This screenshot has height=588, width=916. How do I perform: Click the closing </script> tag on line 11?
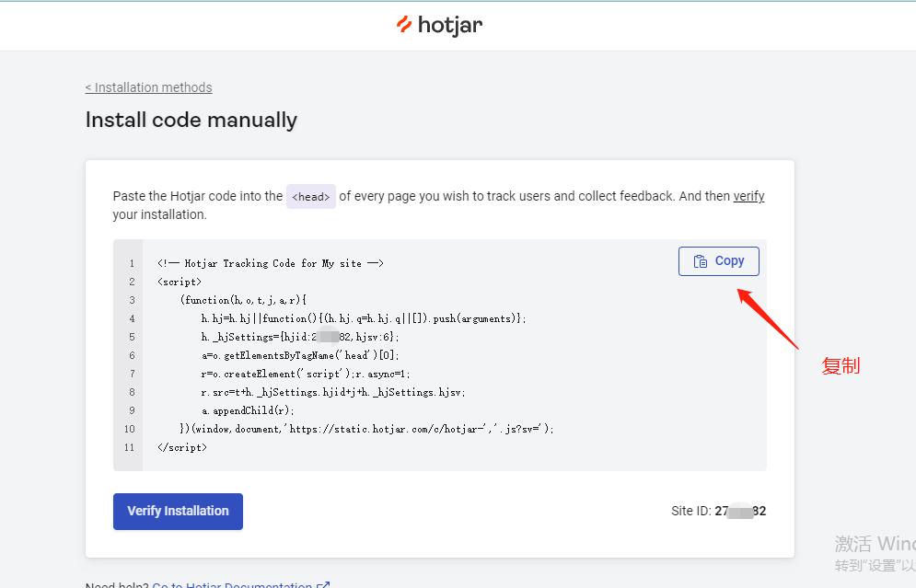click(182, 447)
